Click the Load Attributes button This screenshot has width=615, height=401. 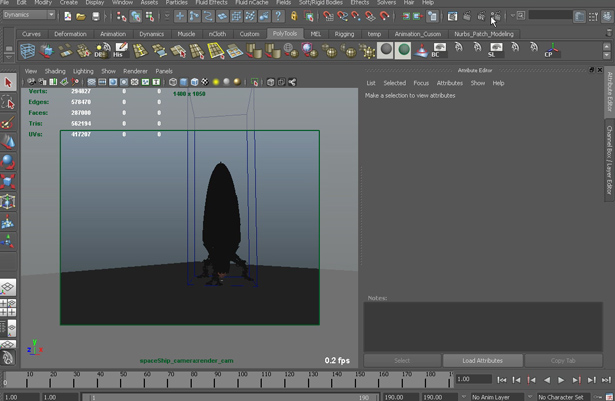tap(482, 360)
